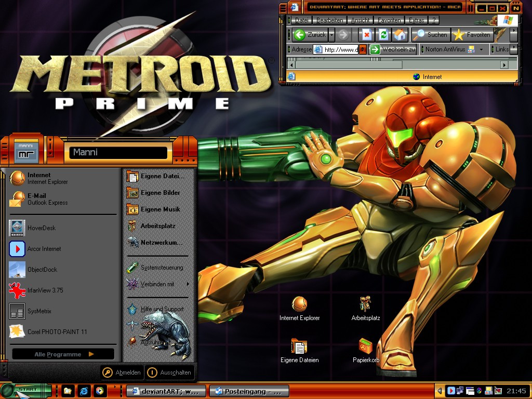
Task: Click the horizontal scrollbar left arrow
Action: pyautogui.click(x=291, y=64)
